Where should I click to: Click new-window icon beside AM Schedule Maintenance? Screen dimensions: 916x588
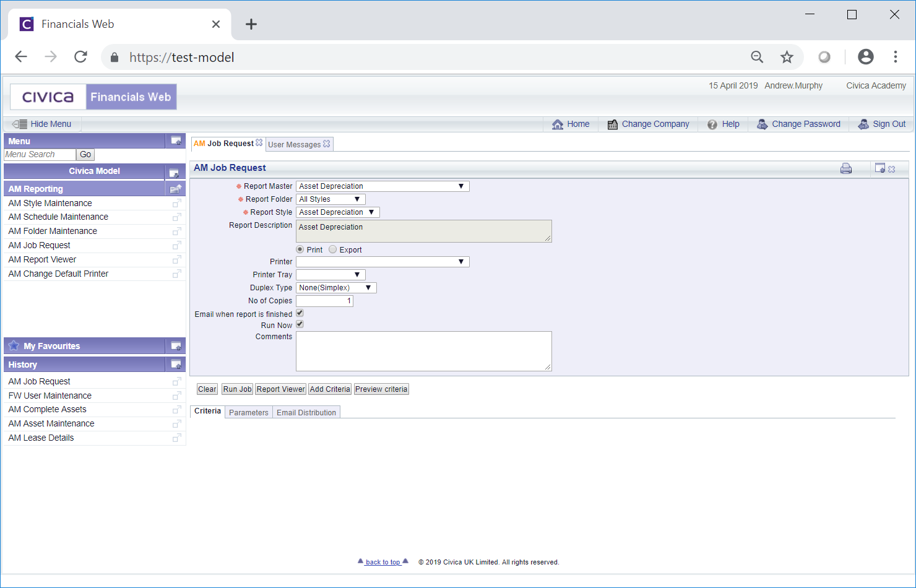(x=176, y=217)
